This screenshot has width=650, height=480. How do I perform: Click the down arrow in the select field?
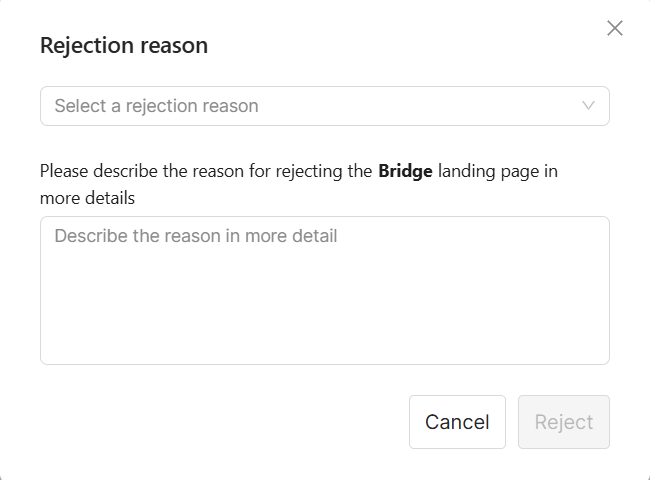tap(588, 105)
